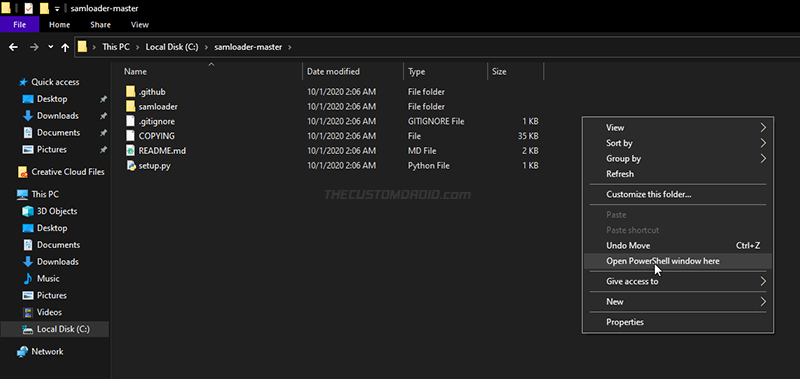Click the address bar empty area
This screenshot has width=800, height=379.
tap(541, 47)
